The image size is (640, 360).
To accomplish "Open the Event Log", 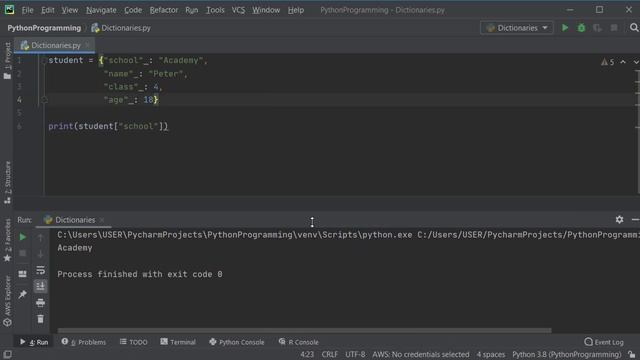I will [604, 342].
